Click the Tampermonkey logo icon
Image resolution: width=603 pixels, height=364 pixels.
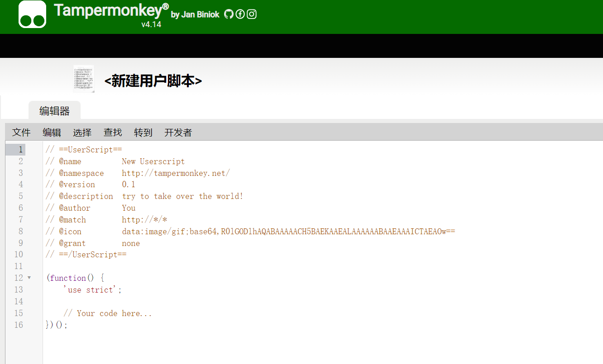(32, 14)
